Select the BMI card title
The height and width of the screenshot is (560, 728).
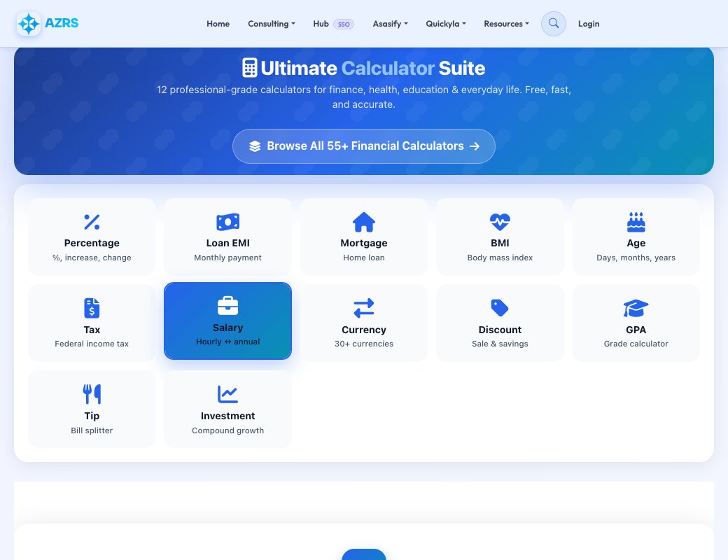(x=500, y=243)
